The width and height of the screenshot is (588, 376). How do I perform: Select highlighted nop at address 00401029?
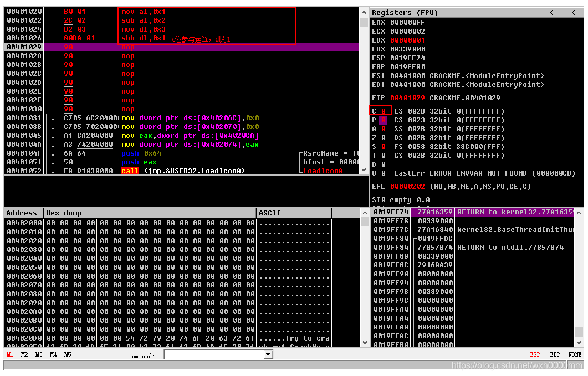(182, 47)
